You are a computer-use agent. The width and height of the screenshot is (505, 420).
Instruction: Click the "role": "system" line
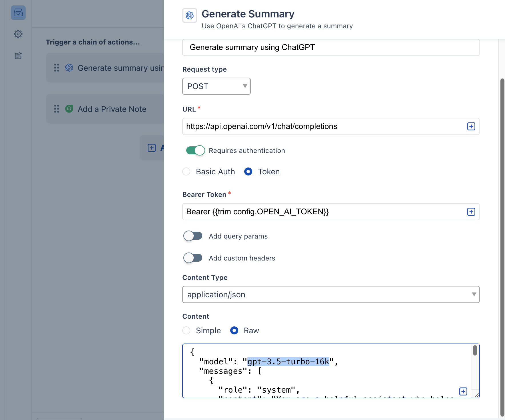(x=259, y=390)
